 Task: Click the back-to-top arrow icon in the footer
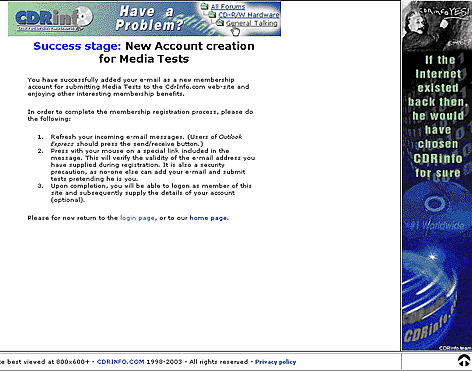(x=464, y=360)
